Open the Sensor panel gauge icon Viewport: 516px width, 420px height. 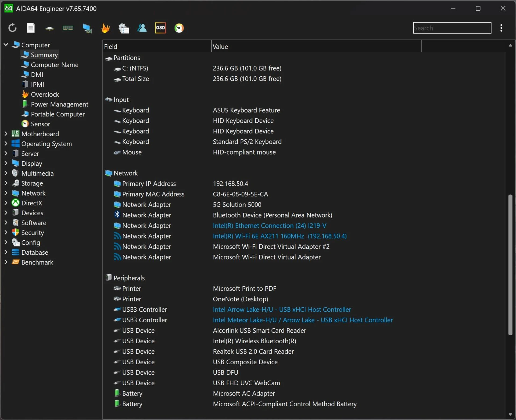coord(179,28)
